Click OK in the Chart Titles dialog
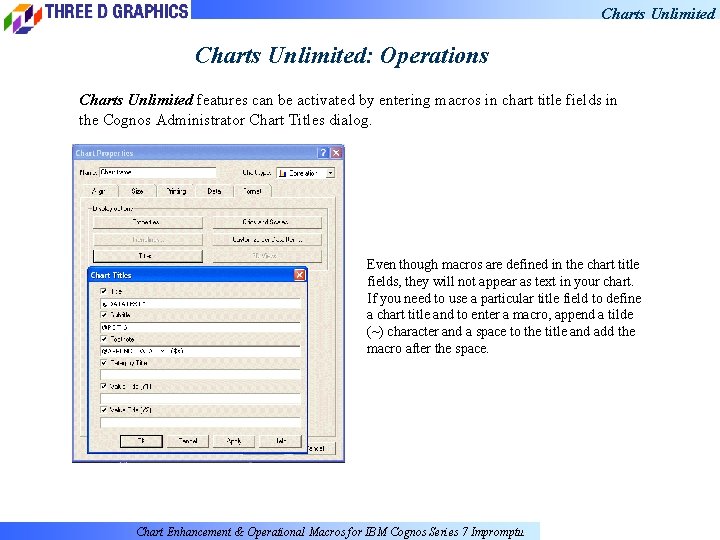This screenshot has width=720, height=540. [x=141, y=441]
